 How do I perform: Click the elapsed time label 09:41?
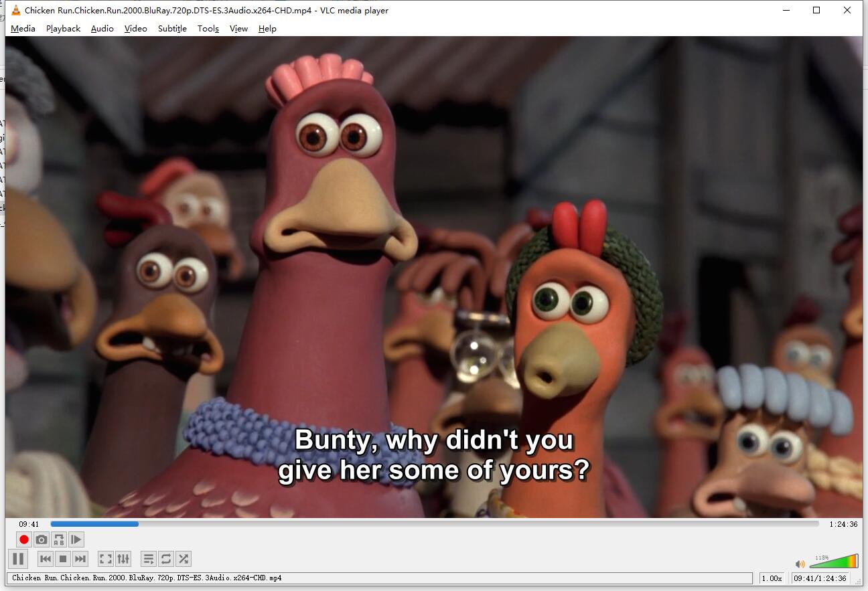[29, 524]
